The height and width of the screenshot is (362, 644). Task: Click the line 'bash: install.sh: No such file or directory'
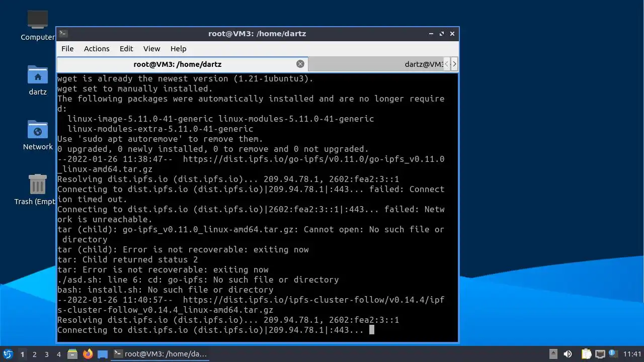point(165,290)
